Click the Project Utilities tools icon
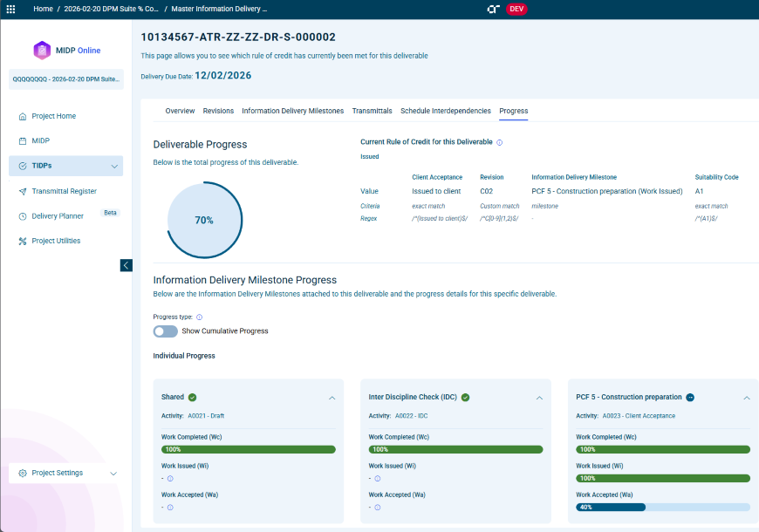 [x=23, y=241]
